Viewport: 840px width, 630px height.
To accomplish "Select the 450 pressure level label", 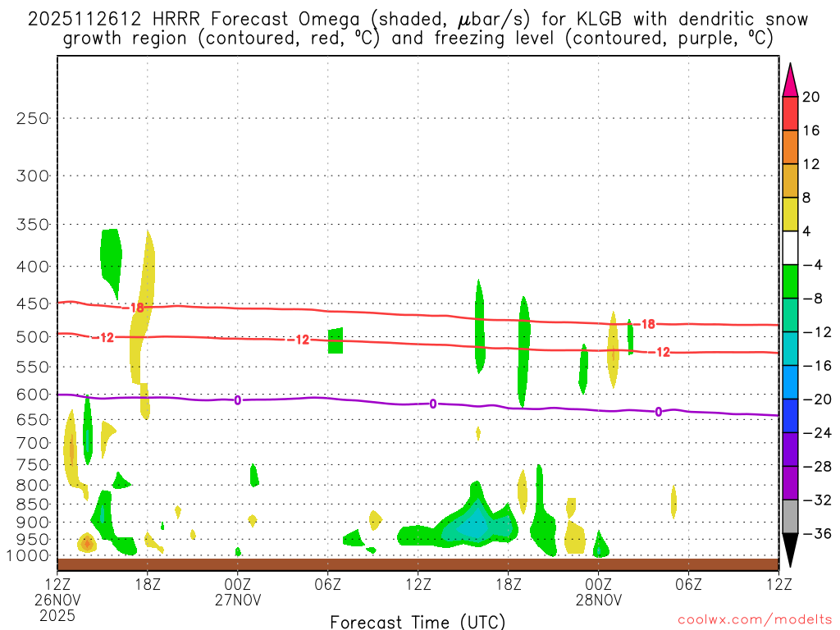I will [x=33, y=304].
